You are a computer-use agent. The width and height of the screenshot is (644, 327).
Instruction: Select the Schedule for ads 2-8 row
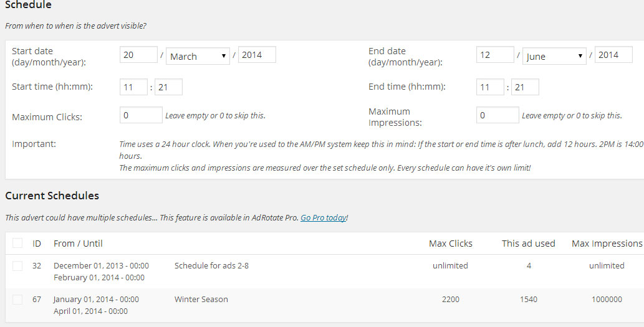pyautogui.click(x=324, y=271)
